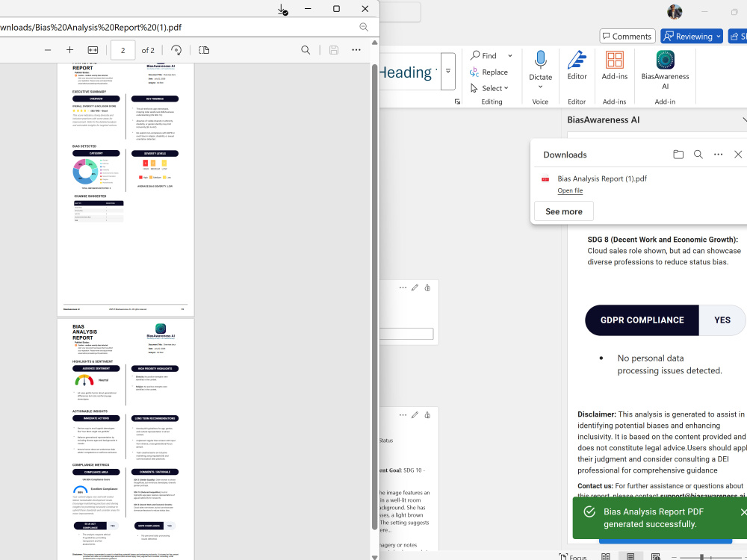Image resolution: width=747 pixels, height=560 pixels.
Task: Toggle the PDF page view icon
Action: (x=204, y=50)
